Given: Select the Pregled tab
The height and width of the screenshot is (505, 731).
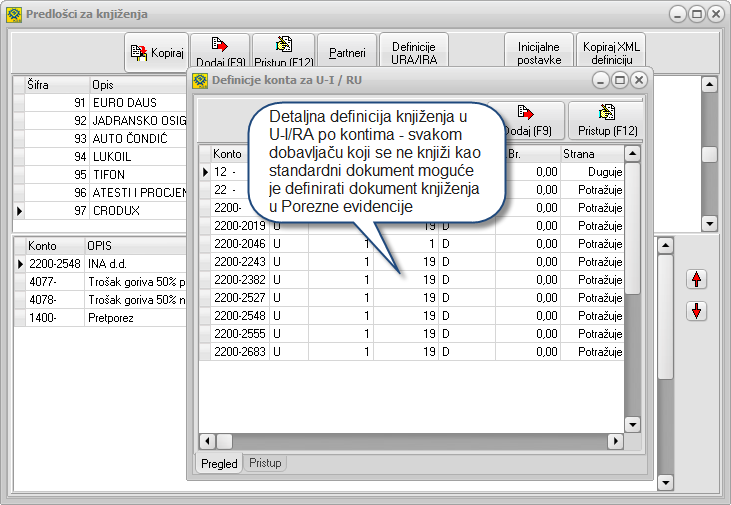Looking at the screenshot, I should 219,463.
